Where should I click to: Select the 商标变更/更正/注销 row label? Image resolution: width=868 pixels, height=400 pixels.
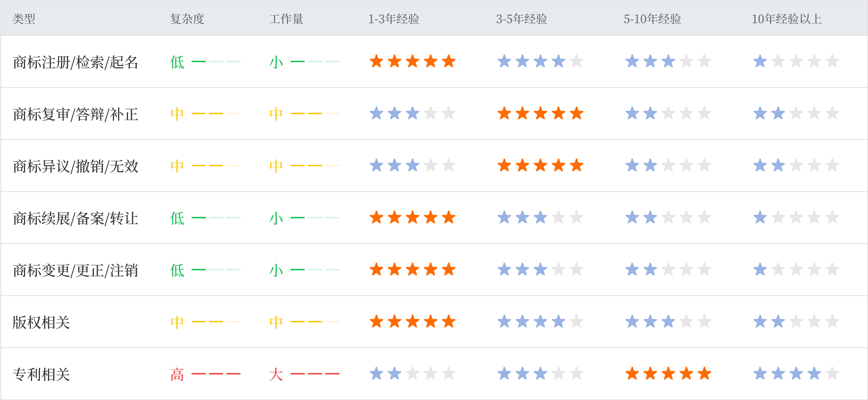tap(75, 270)
